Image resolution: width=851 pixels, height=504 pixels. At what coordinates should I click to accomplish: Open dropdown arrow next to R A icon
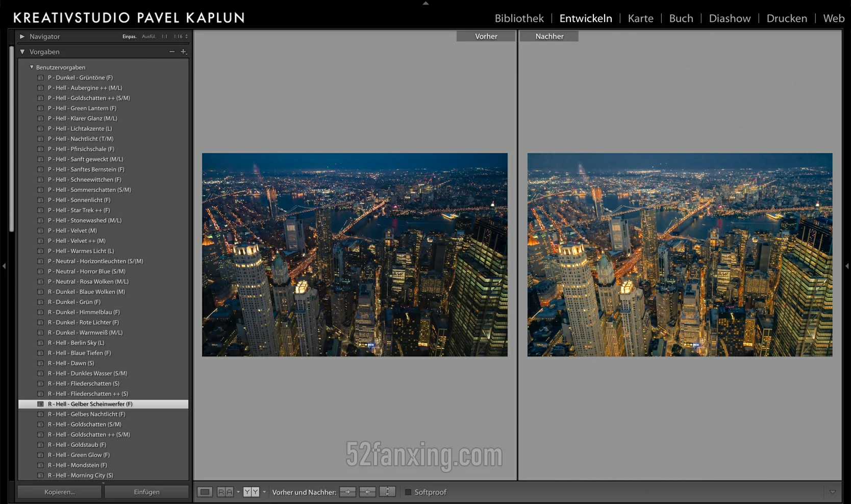pyautogui.click(x=238, y=492)
